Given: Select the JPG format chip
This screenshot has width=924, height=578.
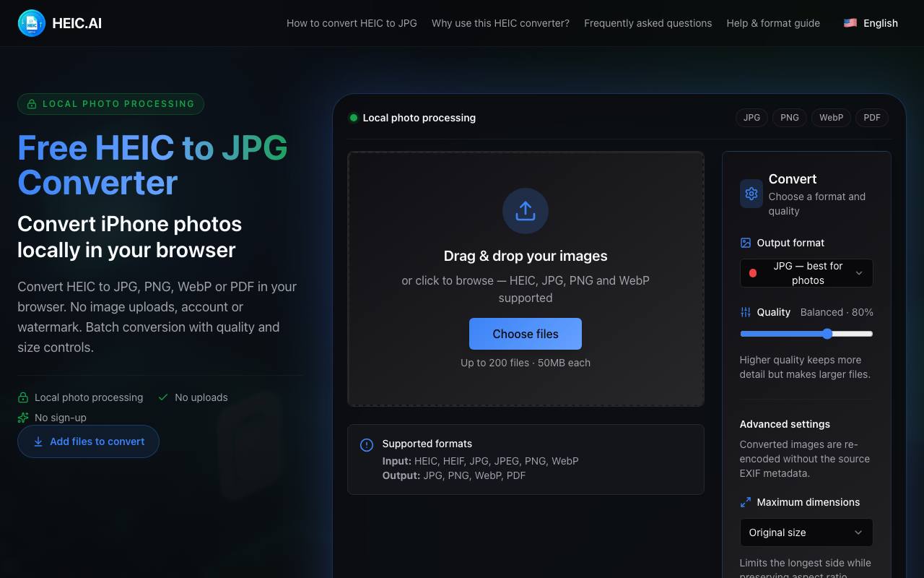Looking at the screenshot, I should [x=751, y=118].
